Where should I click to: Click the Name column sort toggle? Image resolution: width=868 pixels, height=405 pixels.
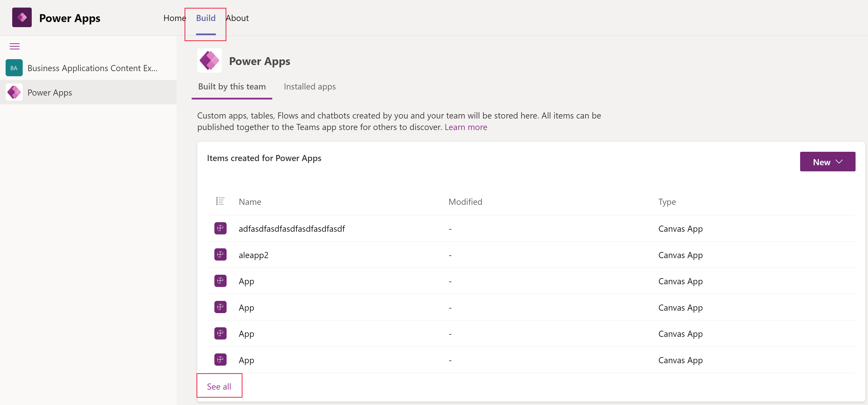[250, 201]
